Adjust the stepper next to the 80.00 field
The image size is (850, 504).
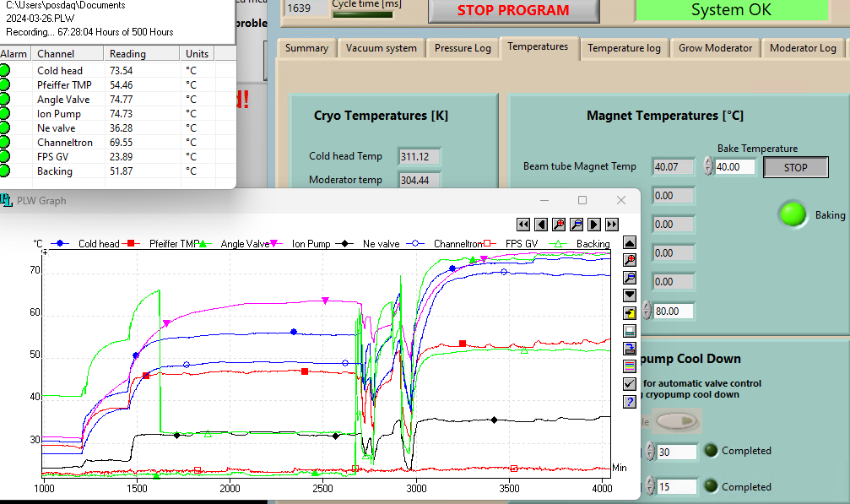pyautogui.click(x=647, y=312)
